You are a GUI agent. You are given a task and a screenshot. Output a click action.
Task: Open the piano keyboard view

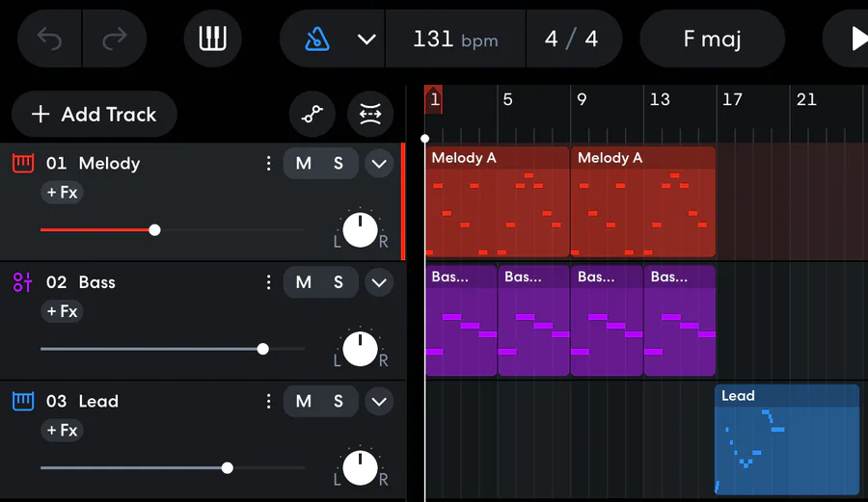[x=212, y=39]
